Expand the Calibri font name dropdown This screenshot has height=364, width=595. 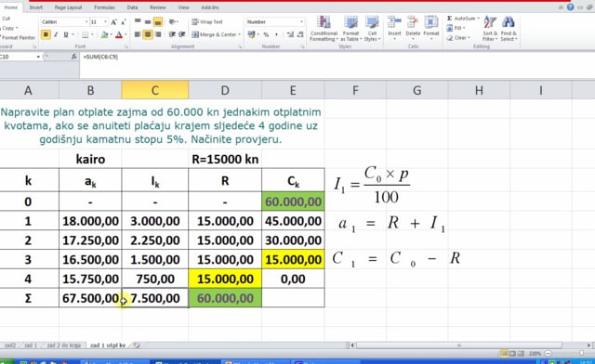click(86, 22)
